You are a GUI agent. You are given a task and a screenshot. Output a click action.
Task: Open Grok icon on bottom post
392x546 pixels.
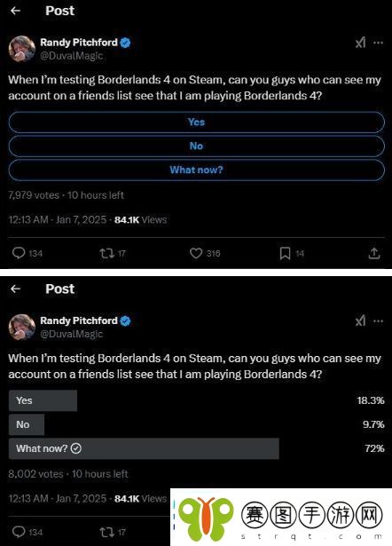pos(360,320)
